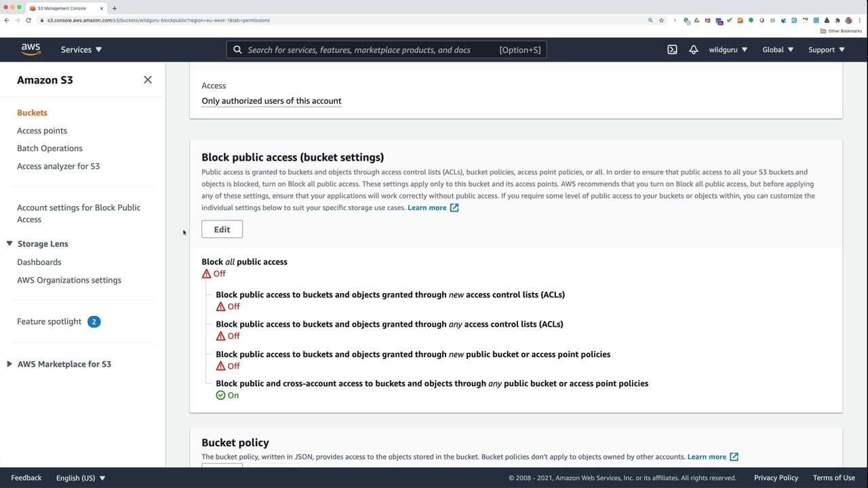
Task: Click the AWS logo home icon
Action: (31, 49)
